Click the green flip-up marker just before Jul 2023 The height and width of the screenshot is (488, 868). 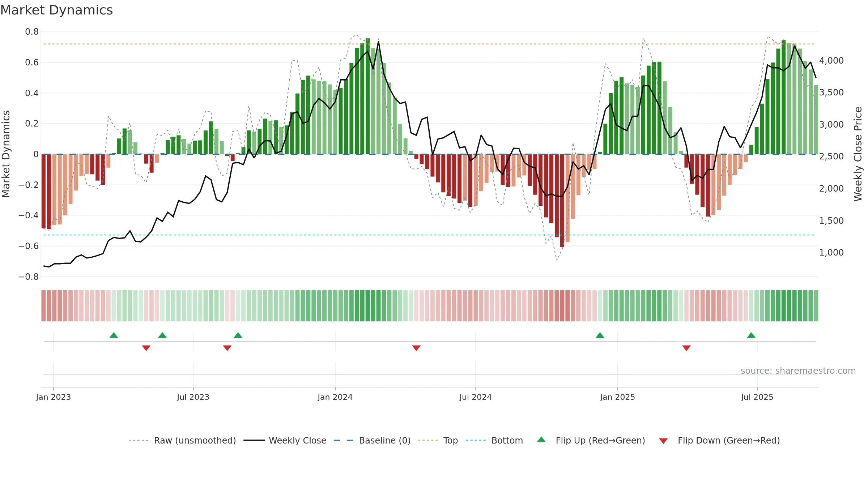click(162, 335)
